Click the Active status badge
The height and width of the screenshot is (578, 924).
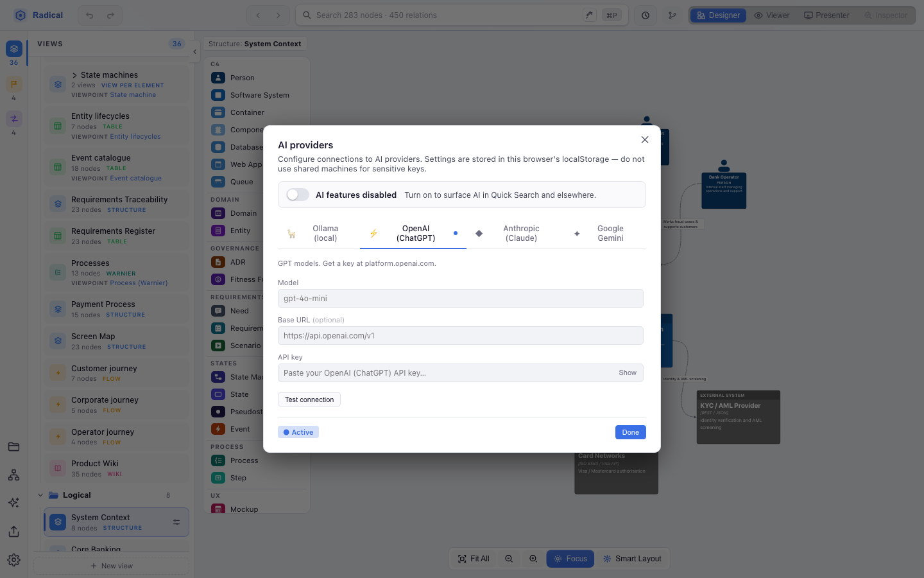298,432
